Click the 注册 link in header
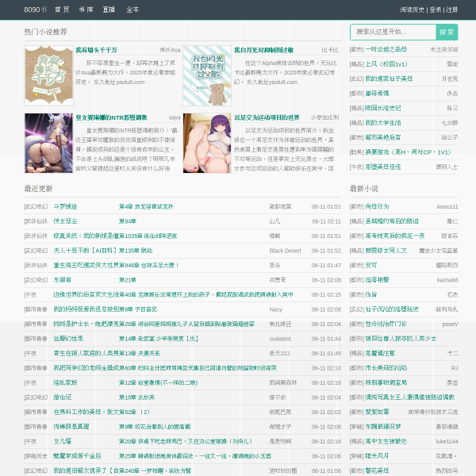Viewport: 476px width, 476px height. pyautogui.click(x=451, y=10)
